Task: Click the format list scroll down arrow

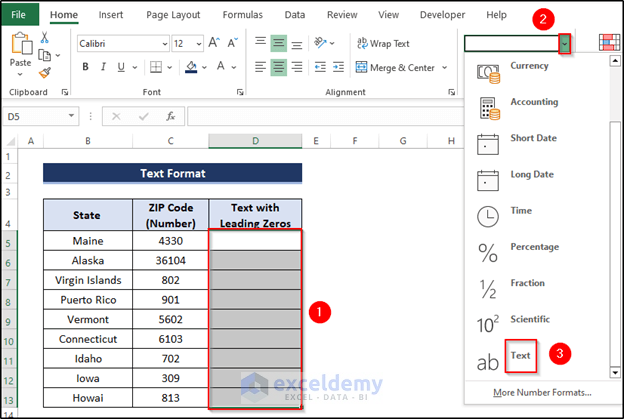Action: (615, 373)
